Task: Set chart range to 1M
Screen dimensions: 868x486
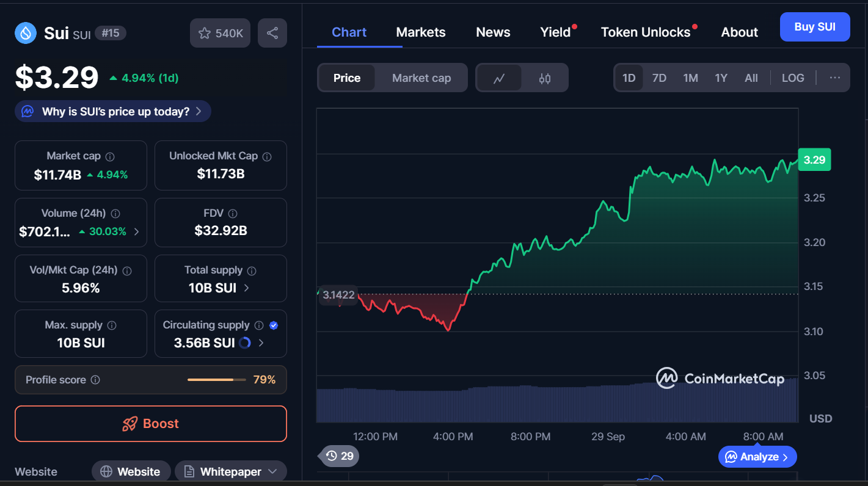Action: [690, 78]
